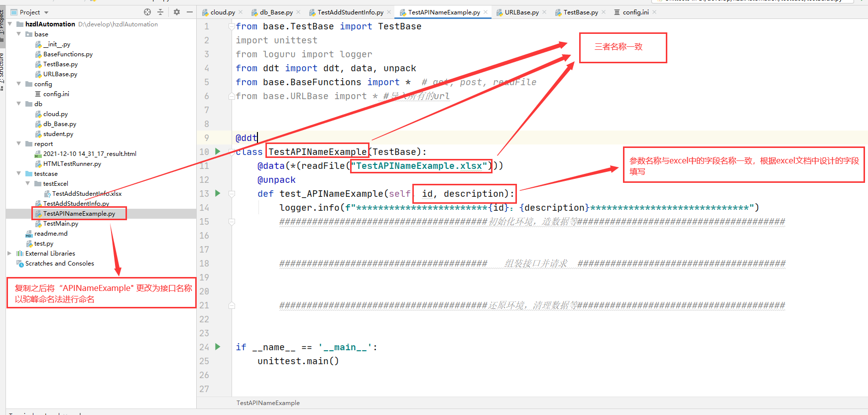Select __init__.py in base folder
The width and height of the screenshot is (868, 415).
click(56, 44)
